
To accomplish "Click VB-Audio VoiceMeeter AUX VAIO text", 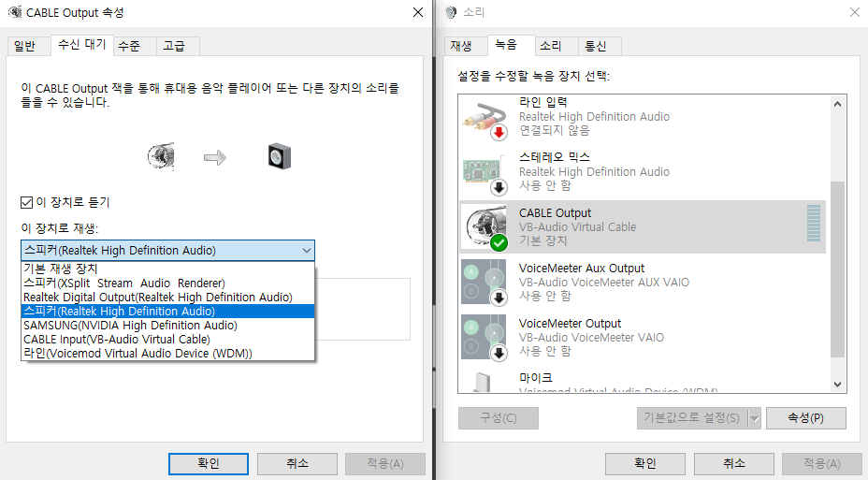I will (x=604, y=283).
